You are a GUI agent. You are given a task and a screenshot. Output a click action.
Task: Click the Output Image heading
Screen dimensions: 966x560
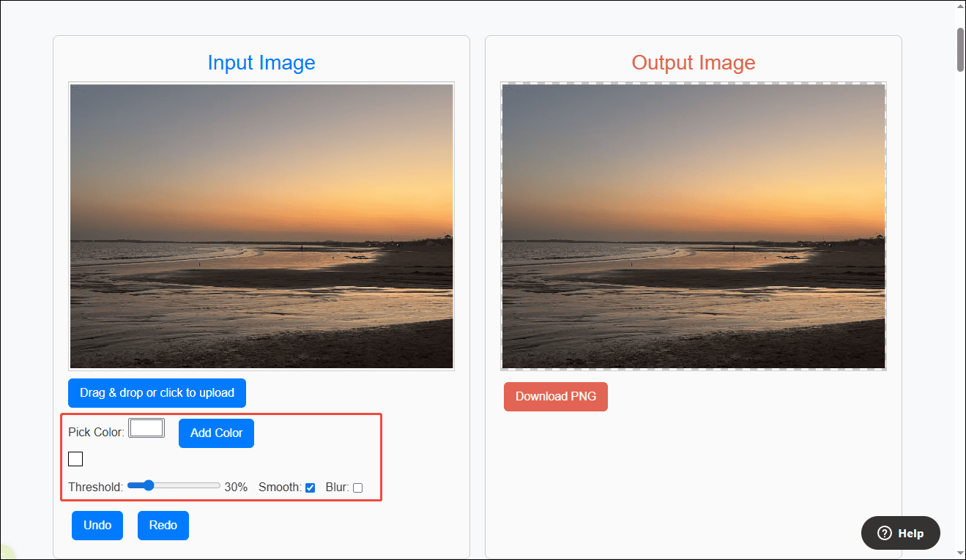[693, 62]
